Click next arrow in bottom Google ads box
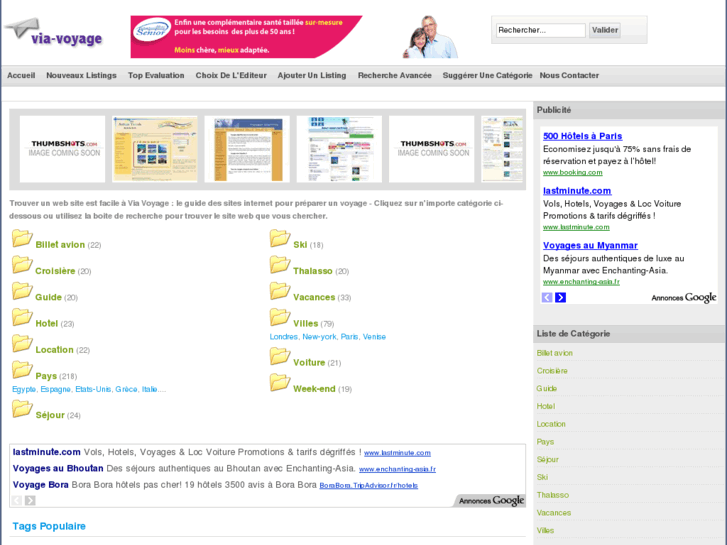 click(30, 500)
